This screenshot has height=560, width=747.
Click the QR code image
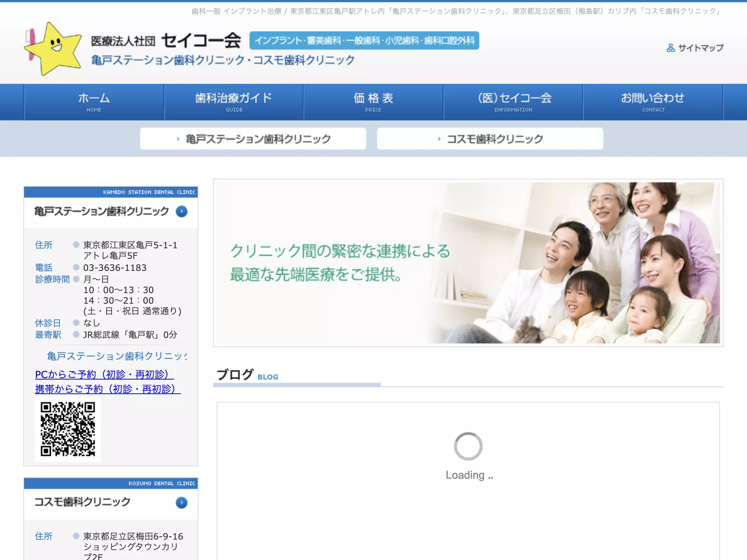tap(67, 429)
